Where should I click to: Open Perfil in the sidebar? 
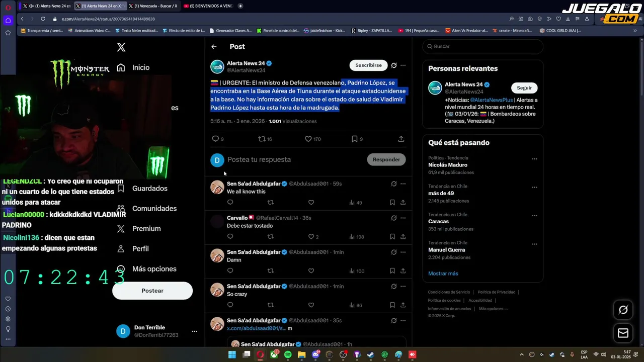pos(133,249)
